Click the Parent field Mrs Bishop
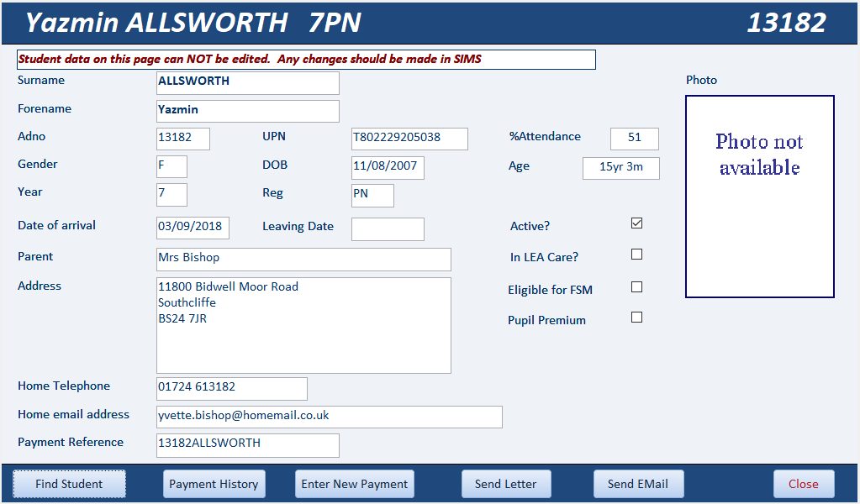Screen dimensions: 860x504 click(303, 259)
